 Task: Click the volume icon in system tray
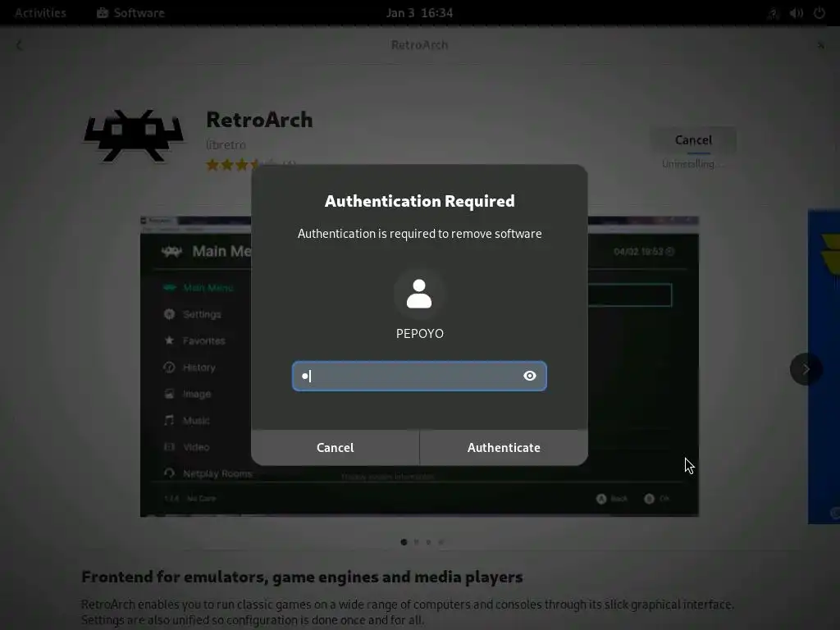click(x=796, y=13)
